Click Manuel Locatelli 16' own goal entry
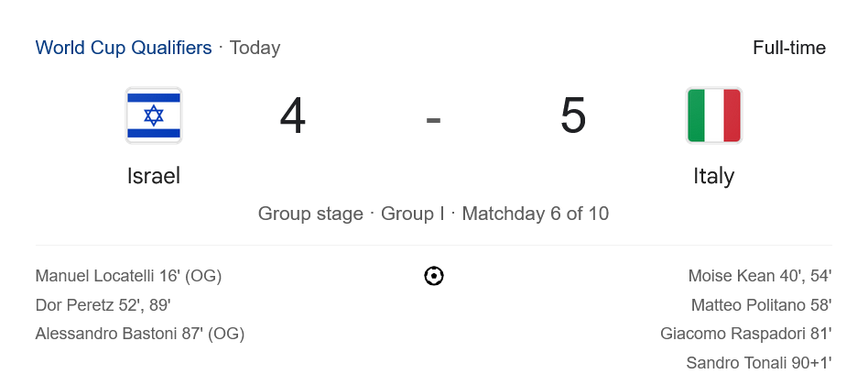 128,276
